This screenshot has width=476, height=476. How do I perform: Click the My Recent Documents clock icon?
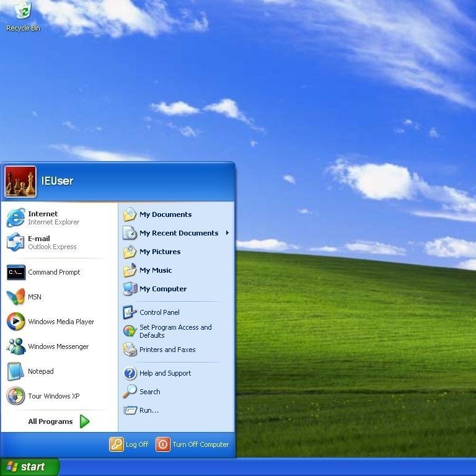coord(130,233)
